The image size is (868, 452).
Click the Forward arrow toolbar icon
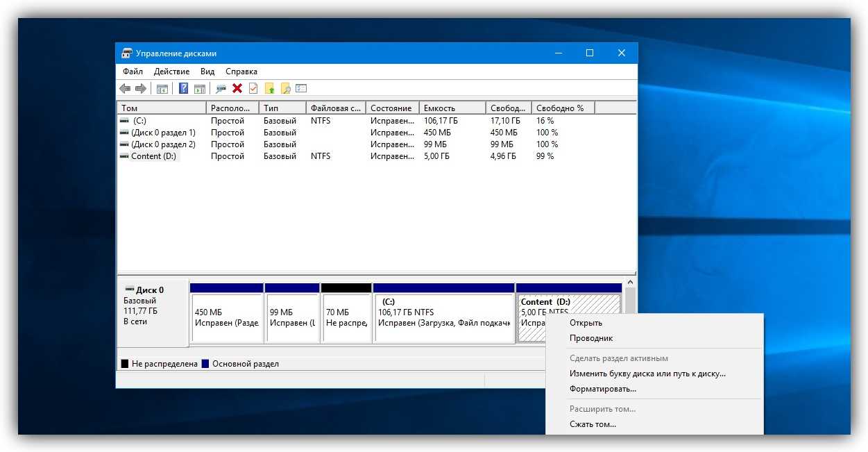tap(141, 88)
